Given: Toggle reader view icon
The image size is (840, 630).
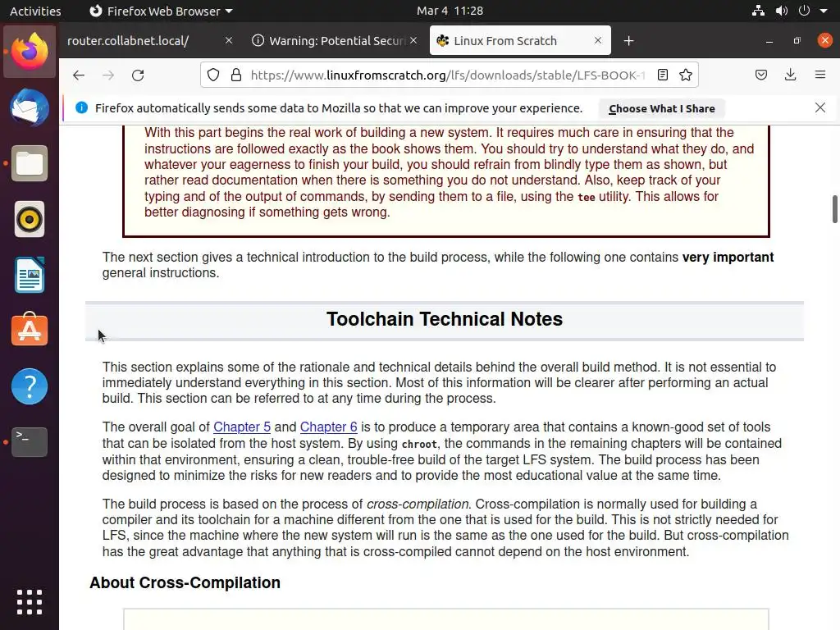Looking at the screenshot, I should point(663,75).
